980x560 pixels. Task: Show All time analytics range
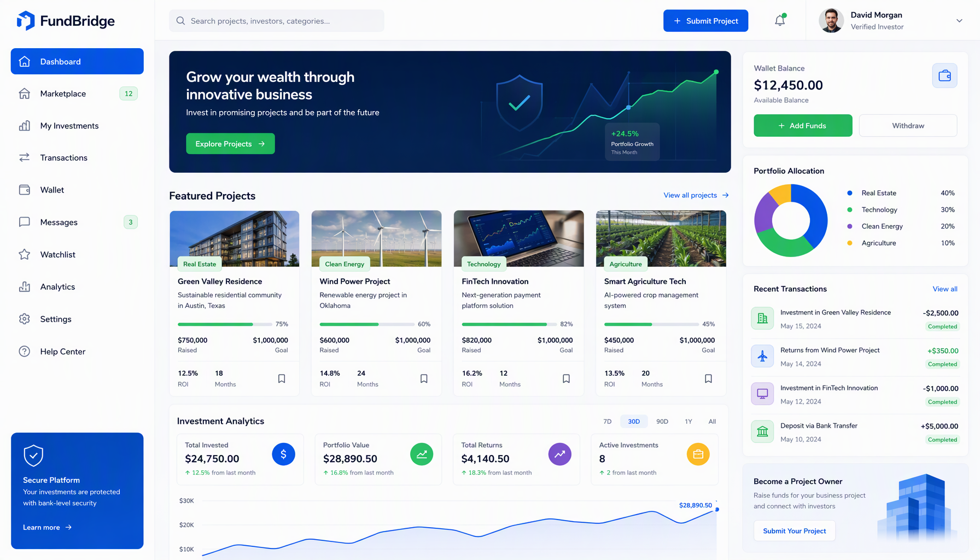click(712, 422)
